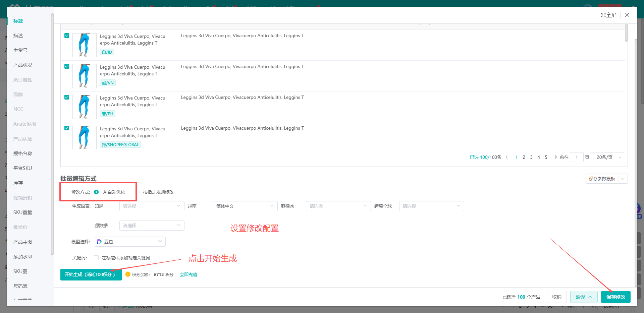Select the 平台SKU sidebar tab
644x313 pixels.
pos(22,168)
